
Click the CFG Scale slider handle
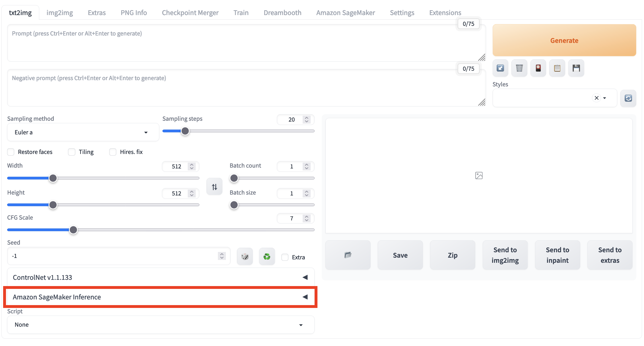point(73,230)
